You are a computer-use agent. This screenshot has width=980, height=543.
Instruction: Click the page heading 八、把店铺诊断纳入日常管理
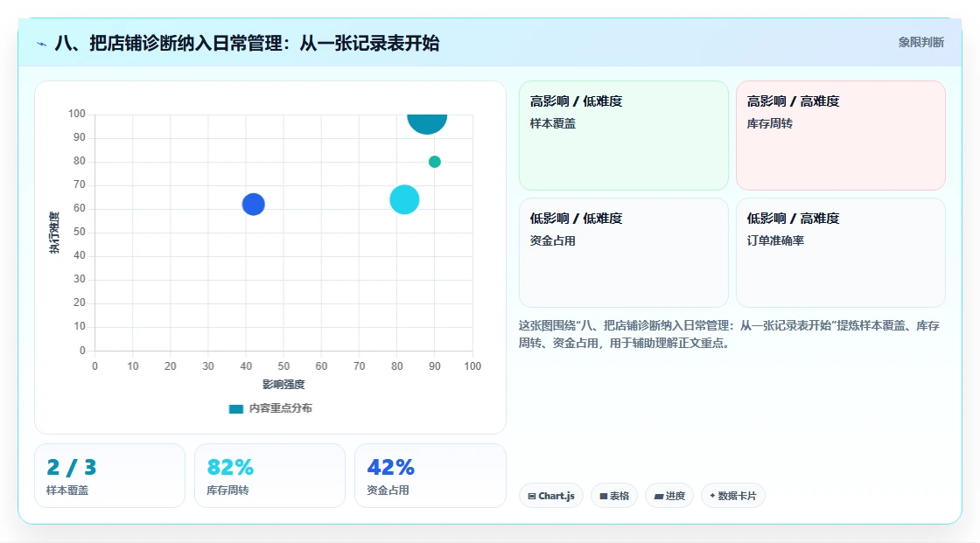(247, 43)
